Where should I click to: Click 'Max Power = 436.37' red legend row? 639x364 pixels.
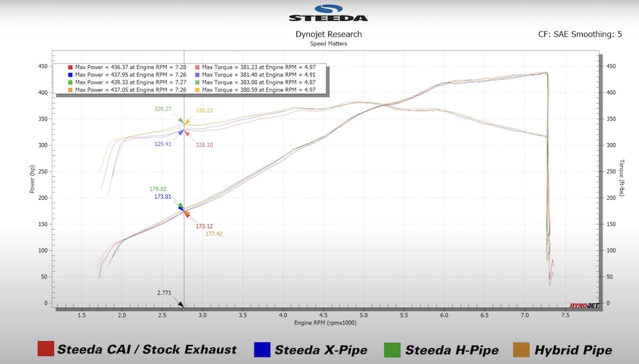127,67
